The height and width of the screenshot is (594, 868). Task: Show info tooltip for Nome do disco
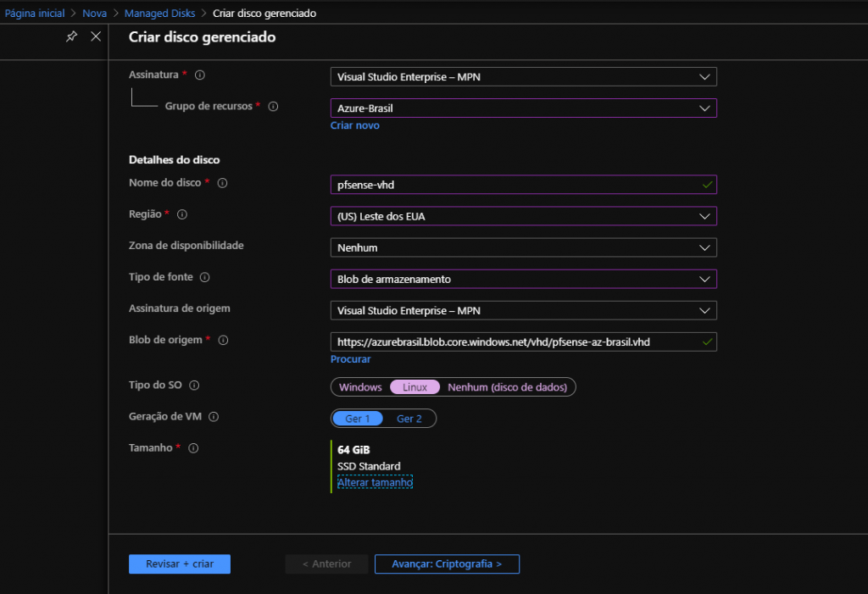pos(223,183)
